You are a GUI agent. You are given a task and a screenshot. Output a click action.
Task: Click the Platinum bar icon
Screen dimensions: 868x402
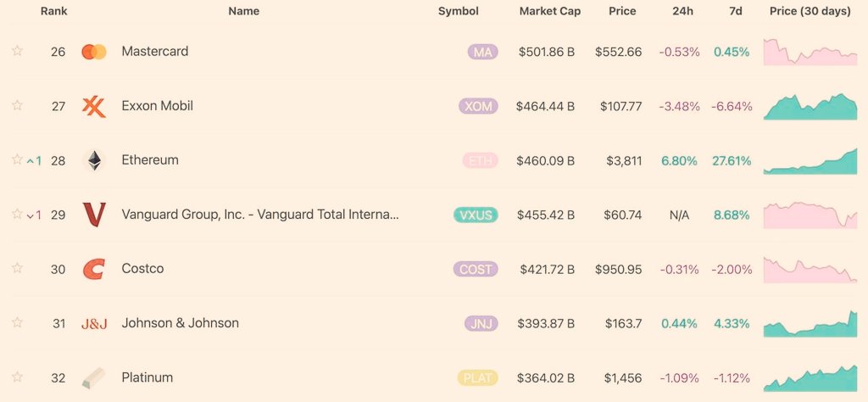pos(93,378)
